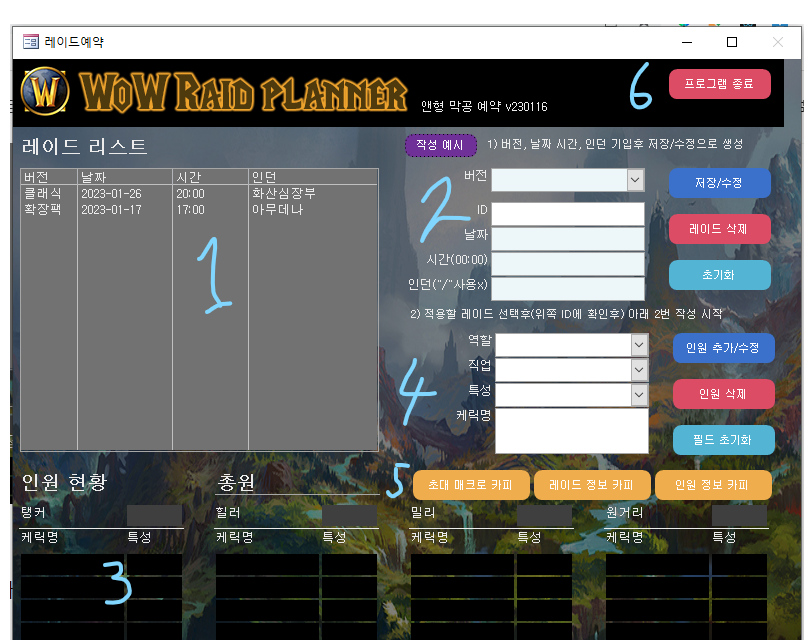Click the 힐러 count box
The image size is (810, 640).
point(350,516)
